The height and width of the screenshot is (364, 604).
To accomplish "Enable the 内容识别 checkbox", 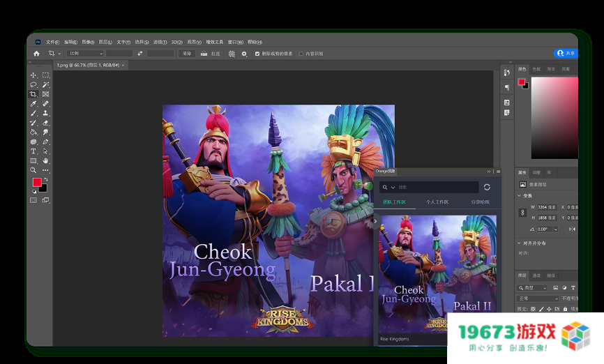I will pyautogui.click(x=301, y=54).
